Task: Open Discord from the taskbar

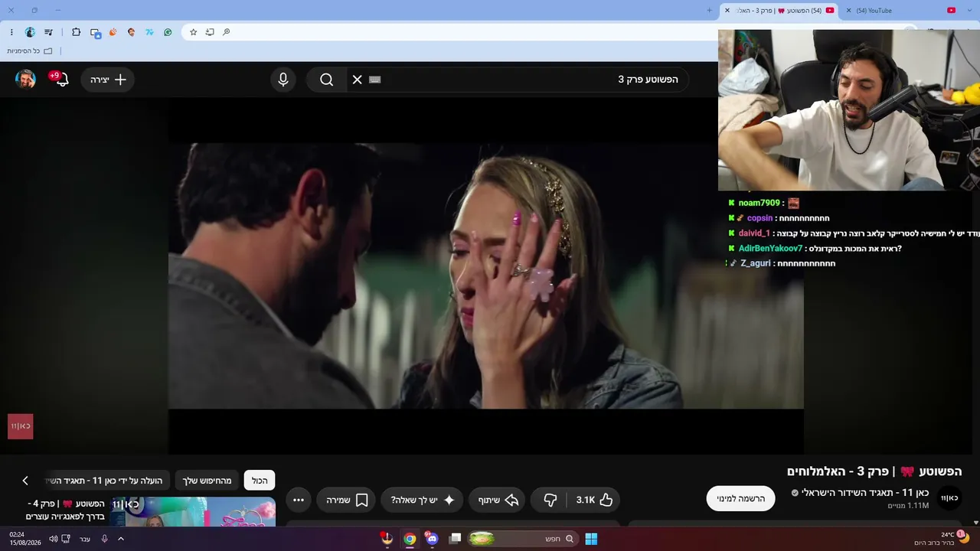Action: click(432, 539)
